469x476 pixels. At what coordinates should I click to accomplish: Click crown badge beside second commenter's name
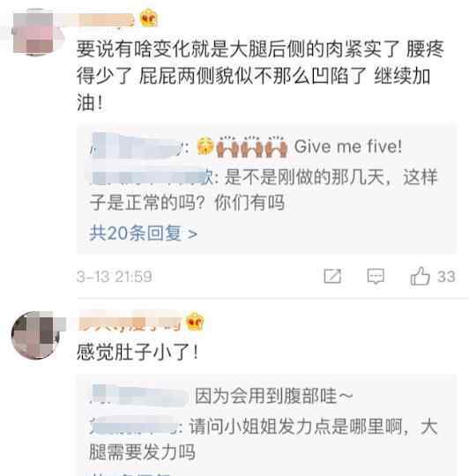(x=195, y=321)
